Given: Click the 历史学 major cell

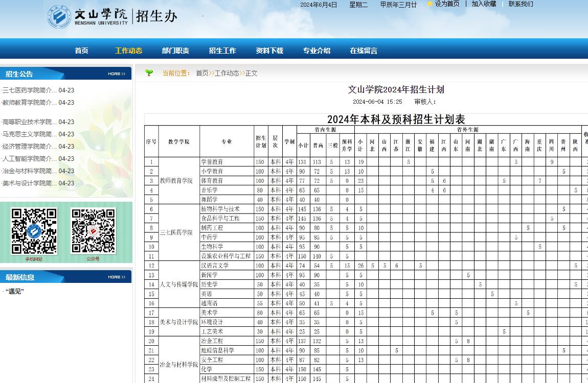Looking at the screenshot, I should (227, 284).
